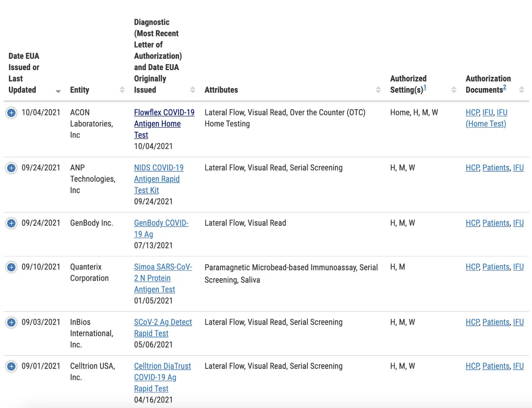Viewport: 532px width, 408px height.
Task: Sort the Entity column
Action: (x=122, y=90)
